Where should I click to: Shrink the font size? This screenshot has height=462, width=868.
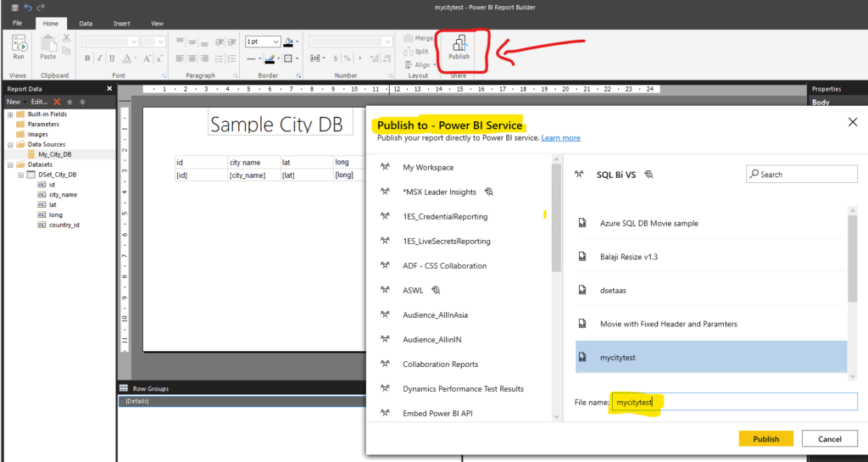159,58
